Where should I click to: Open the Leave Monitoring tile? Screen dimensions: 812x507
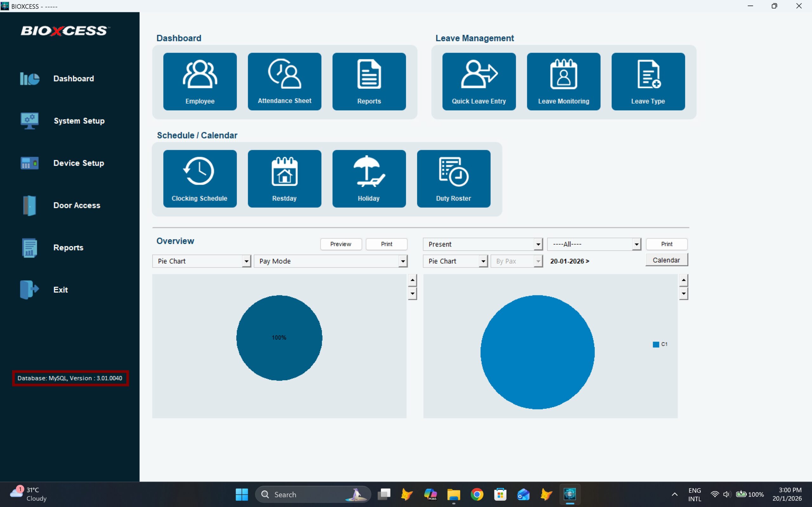[x=563, y=81]
